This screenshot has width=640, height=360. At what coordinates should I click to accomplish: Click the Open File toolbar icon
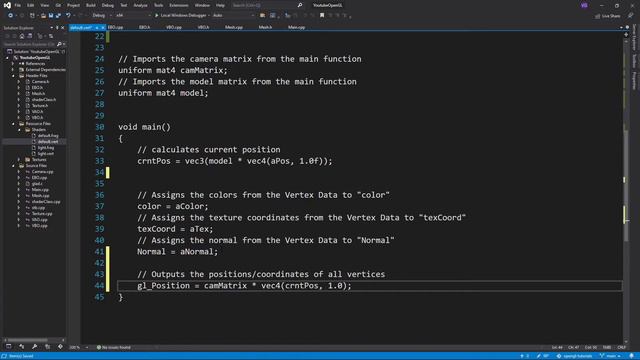click(x=43, y=16)
